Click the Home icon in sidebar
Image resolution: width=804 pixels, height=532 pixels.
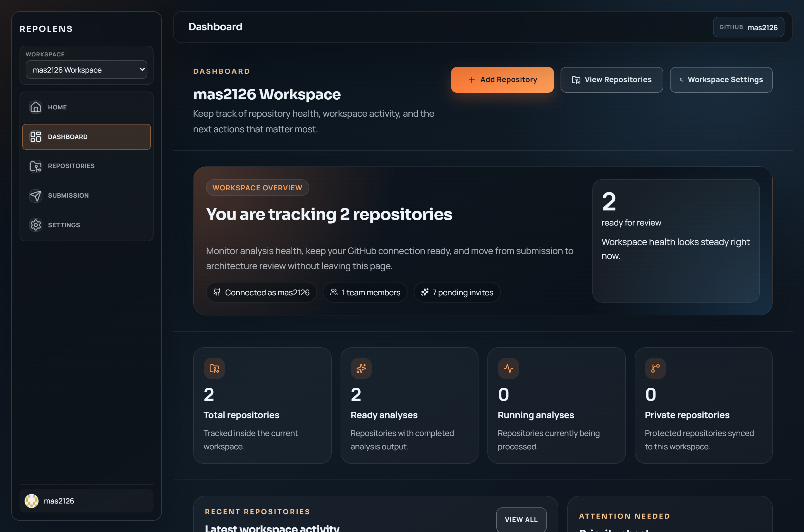coord(36,107)
